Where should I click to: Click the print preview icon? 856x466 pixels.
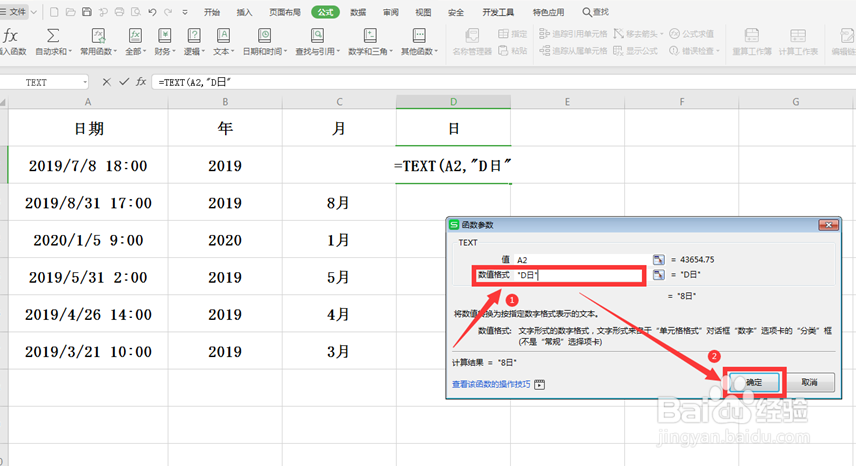(136, 11)
